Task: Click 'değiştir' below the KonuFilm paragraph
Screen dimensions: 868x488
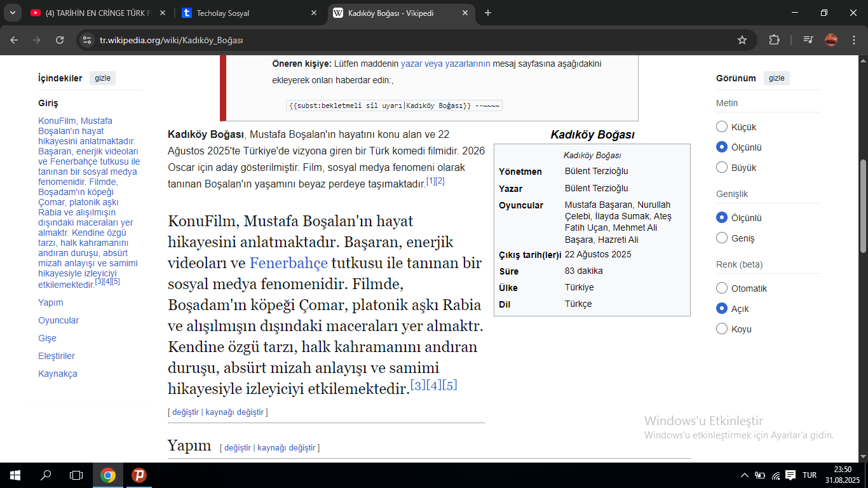Action: [x=186, y=412]
